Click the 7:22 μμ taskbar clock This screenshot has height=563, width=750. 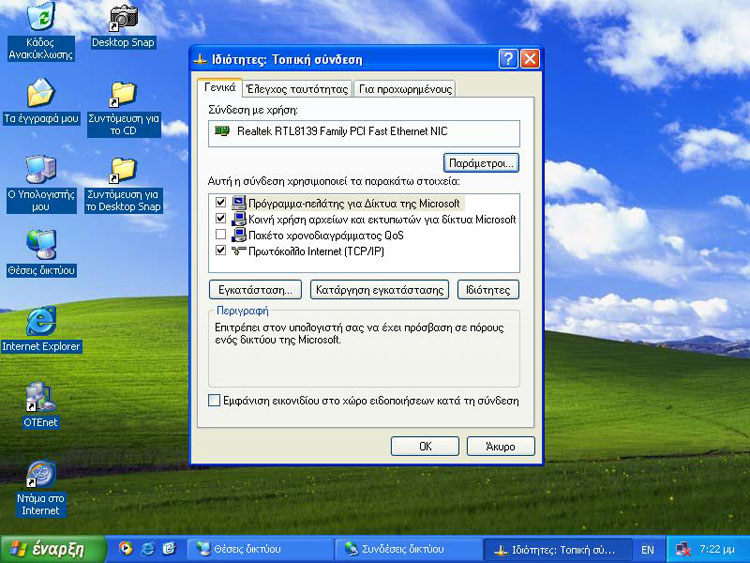(x=717, y=549)
